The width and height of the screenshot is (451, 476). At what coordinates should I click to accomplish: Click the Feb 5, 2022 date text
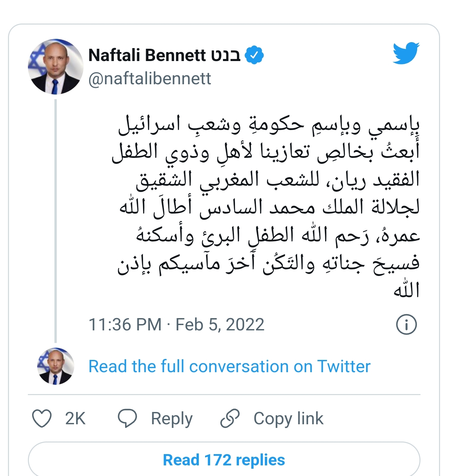(220, 324)
